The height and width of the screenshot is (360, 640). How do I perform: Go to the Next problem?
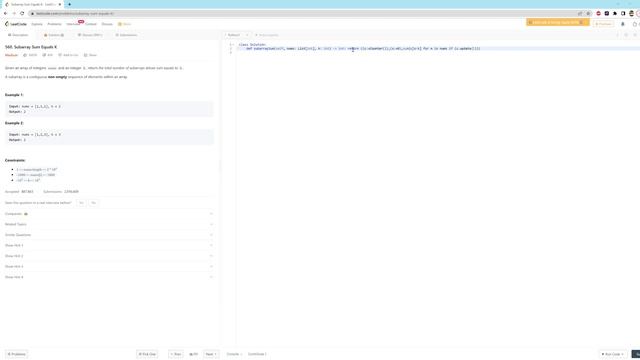click(211, 354)
